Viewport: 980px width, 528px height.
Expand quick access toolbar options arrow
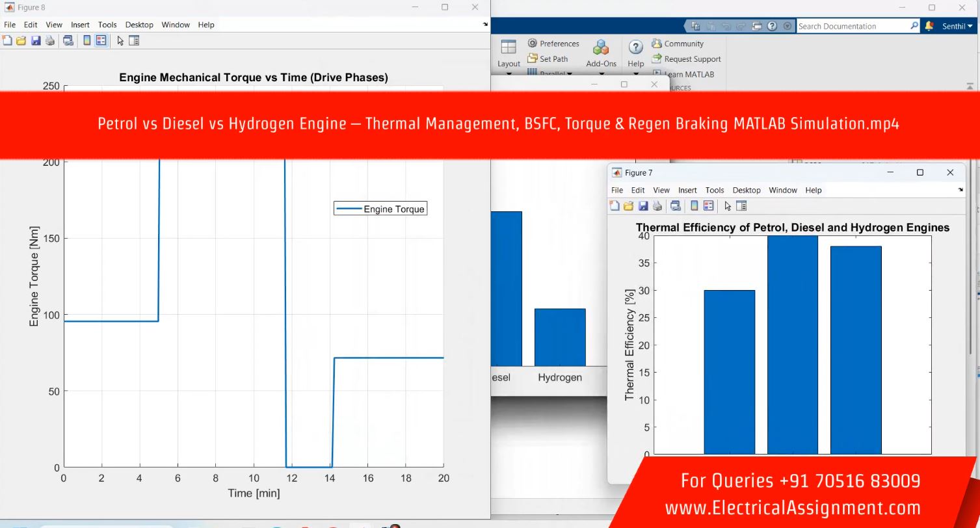[x=788, y=26]
